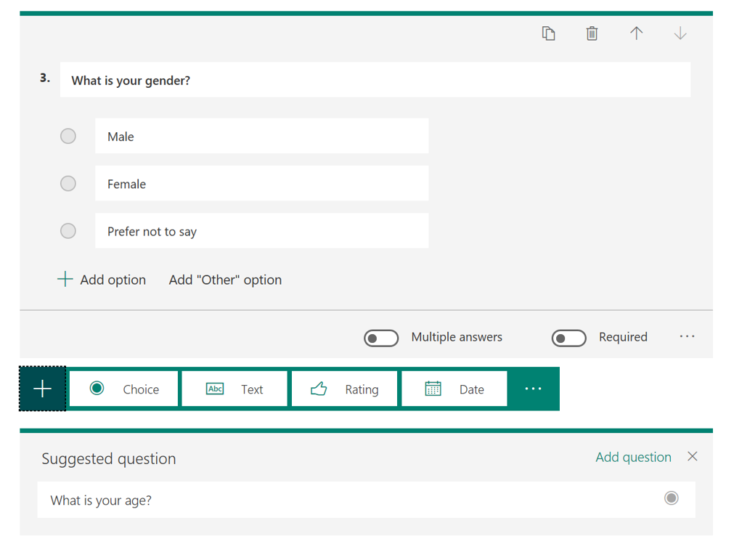Create a Date question
The height and width of the screenshot is (560, 734).
coord(454,389)
